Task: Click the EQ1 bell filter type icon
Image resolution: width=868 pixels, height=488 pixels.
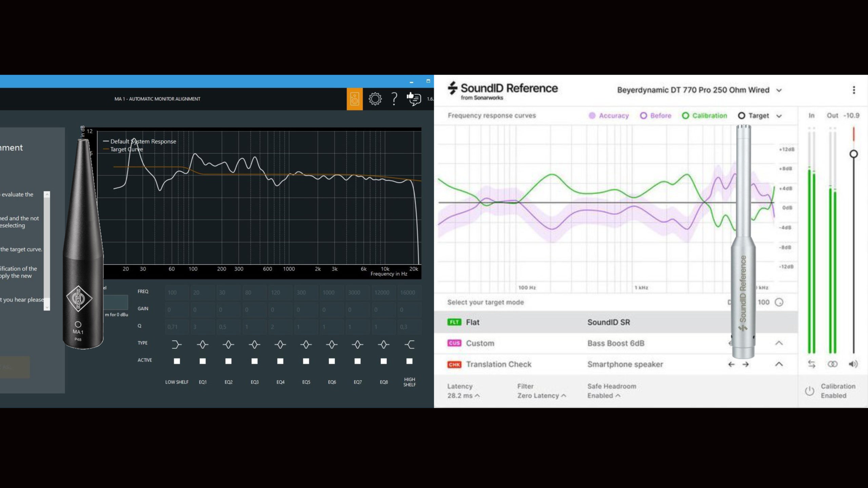Action: (203, 345)
